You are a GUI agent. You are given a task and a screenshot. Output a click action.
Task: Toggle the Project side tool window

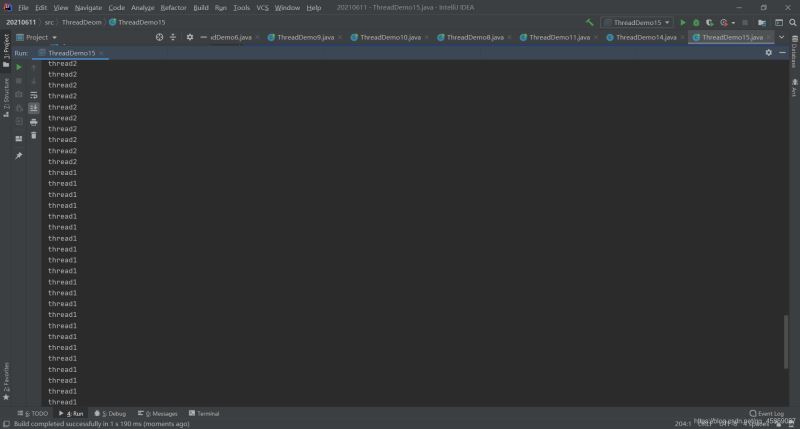click(6, 50)
